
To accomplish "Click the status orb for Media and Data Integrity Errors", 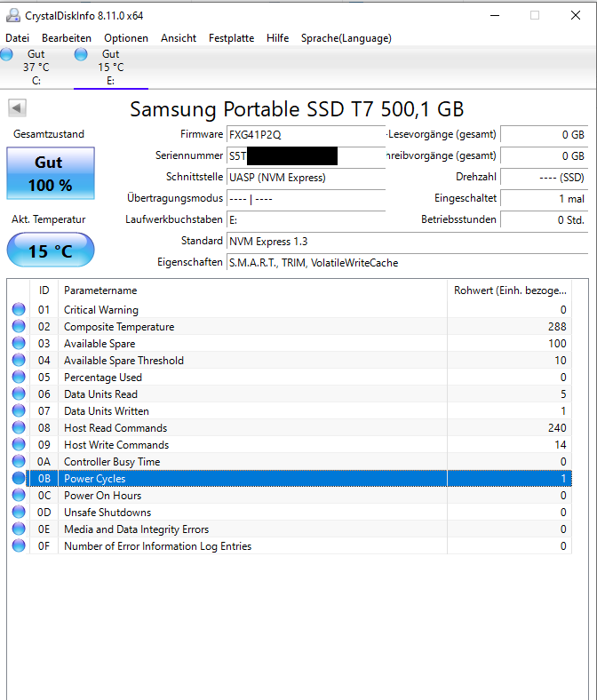I will pos(19,529).
